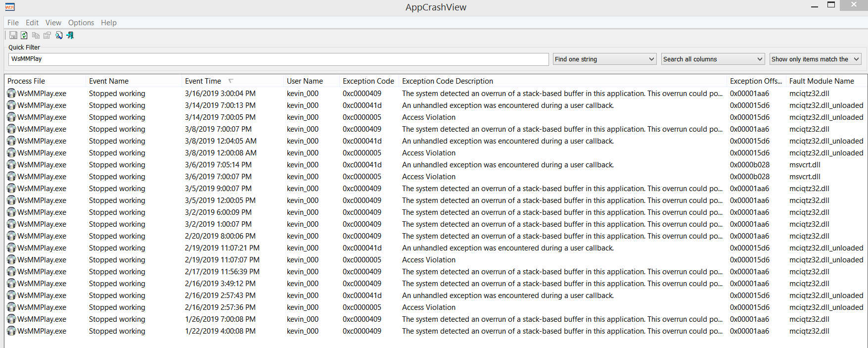The width and height of the screenshot is (868, 348).
Task: Click the Fault Module Name column header
Action: click(822, 81)
